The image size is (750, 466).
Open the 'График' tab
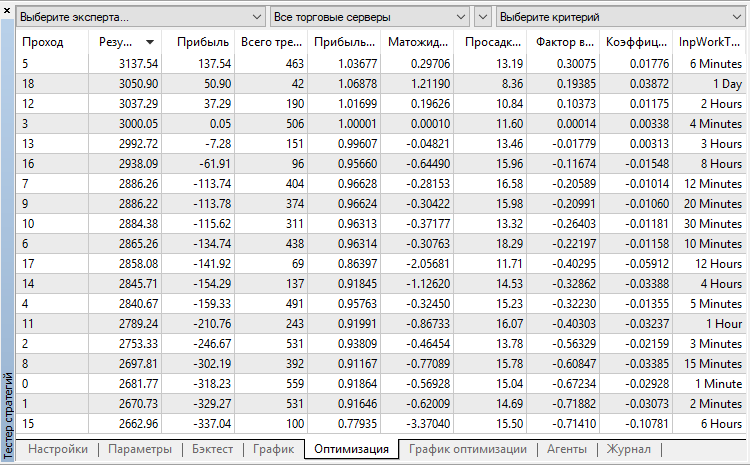pyautogui.click(x=273, y=450)
